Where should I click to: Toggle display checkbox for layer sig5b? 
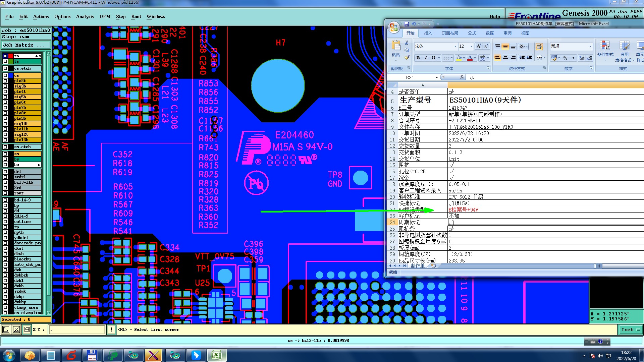[x=5, y=97]
